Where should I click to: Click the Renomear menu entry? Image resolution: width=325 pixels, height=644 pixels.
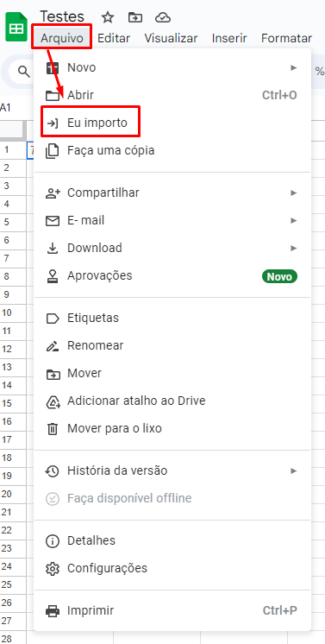coord(172,345)
